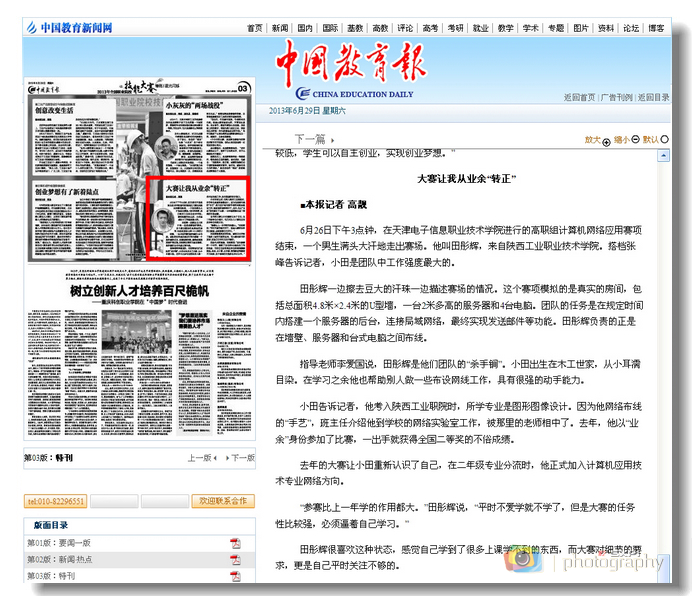Open the PDF icon for 第03版 特刊
The height and width of the screenshot is (596, 692).
coord(236,576)
